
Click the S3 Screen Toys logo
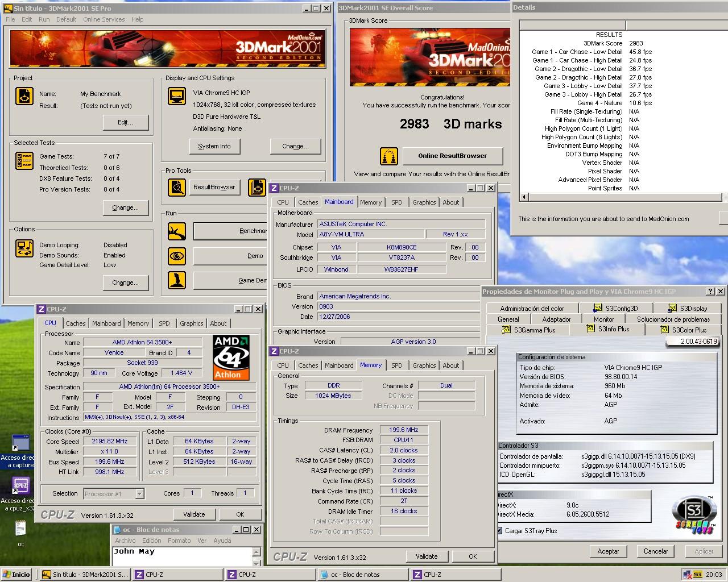pyautogui.click(x=693, y=516)
